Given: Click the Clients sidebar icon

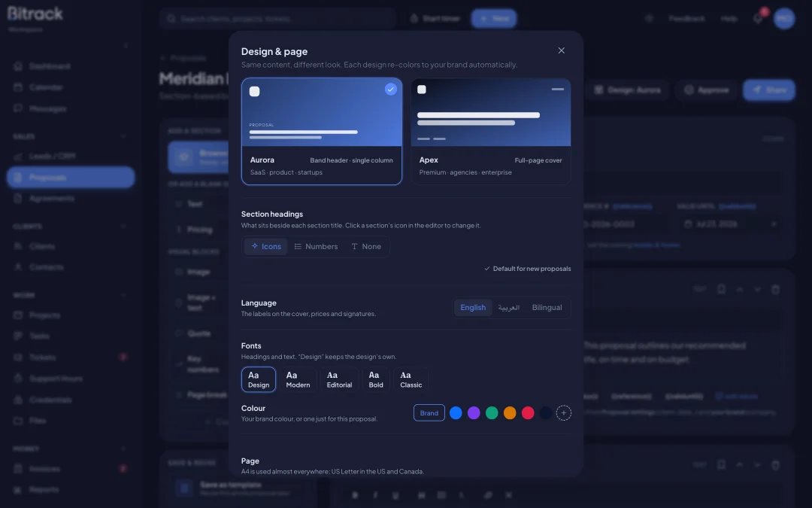Looking at the screenshot, I should coord(18,245).
